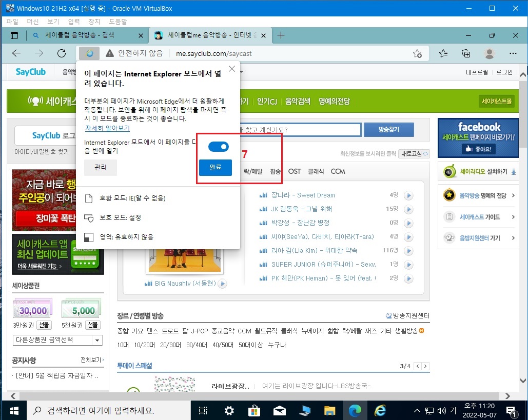Select the OST genre tab
The width and height of the screenshot is (528, 420).
pyautogui.click(x=295, y=171)
